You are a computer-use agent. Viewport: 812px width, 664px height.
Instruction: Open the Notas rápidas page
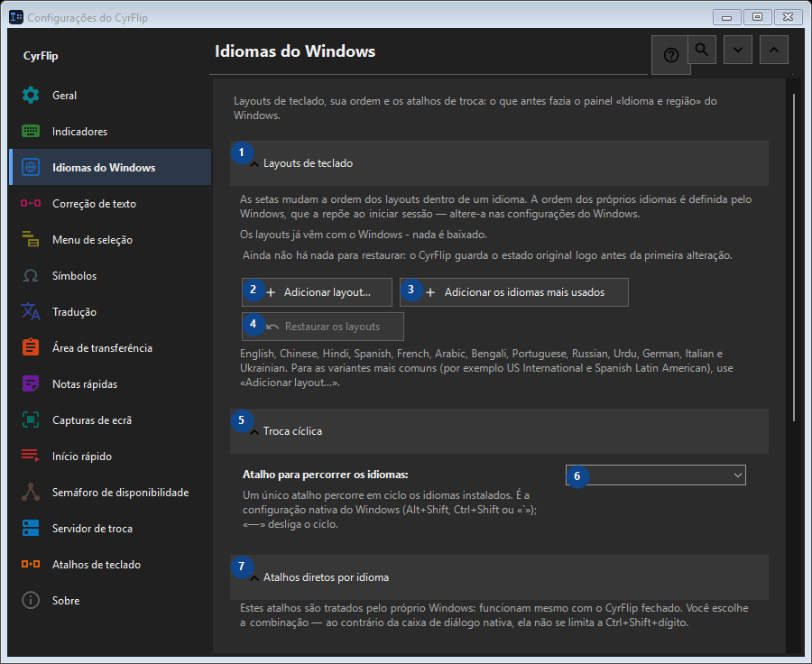110,383
